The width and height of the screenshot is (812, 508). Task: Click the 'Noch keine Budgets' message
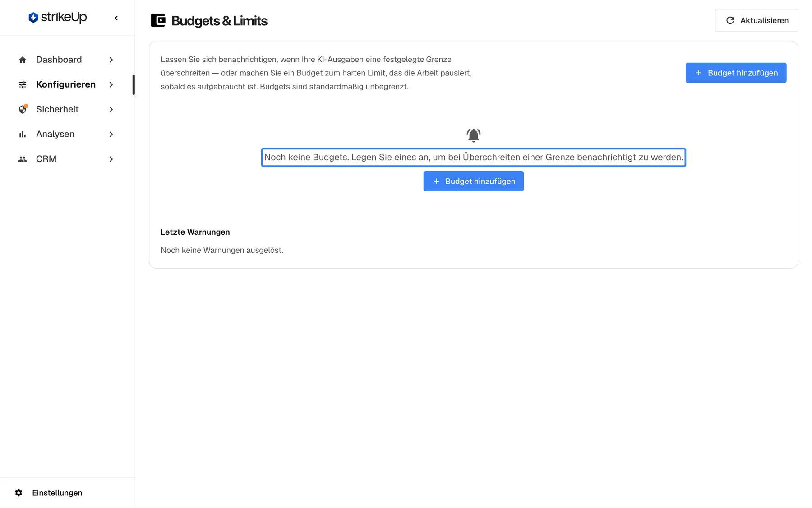[473, 157]
